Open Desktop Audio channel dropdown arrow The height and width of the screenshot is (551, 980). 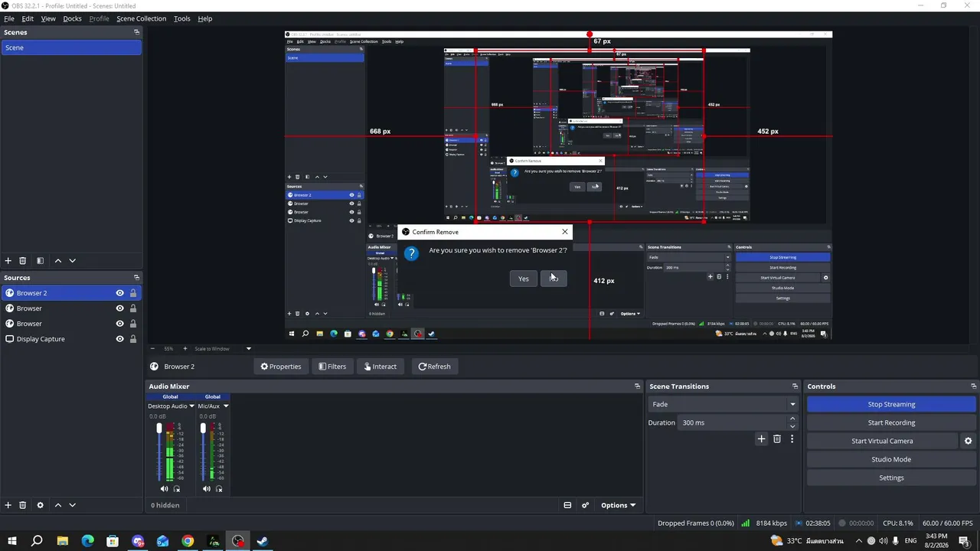[191, 406]
